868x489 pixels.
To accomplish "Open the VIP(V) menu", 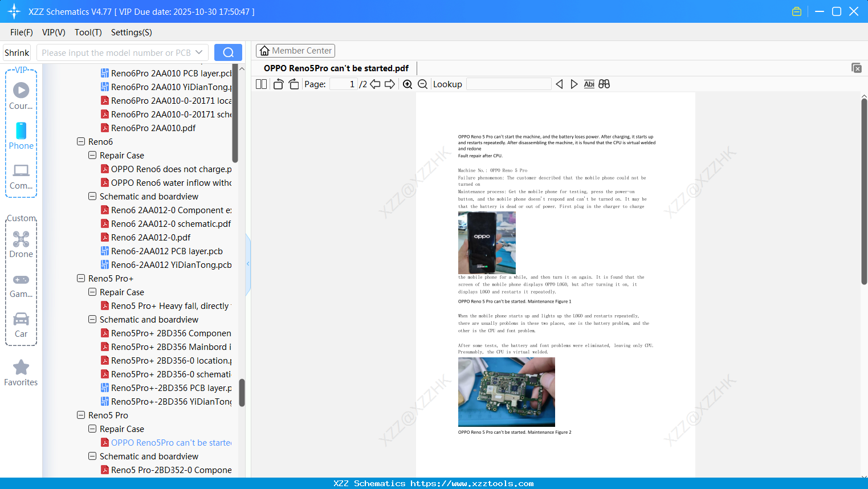I will [x=54, y=32].
